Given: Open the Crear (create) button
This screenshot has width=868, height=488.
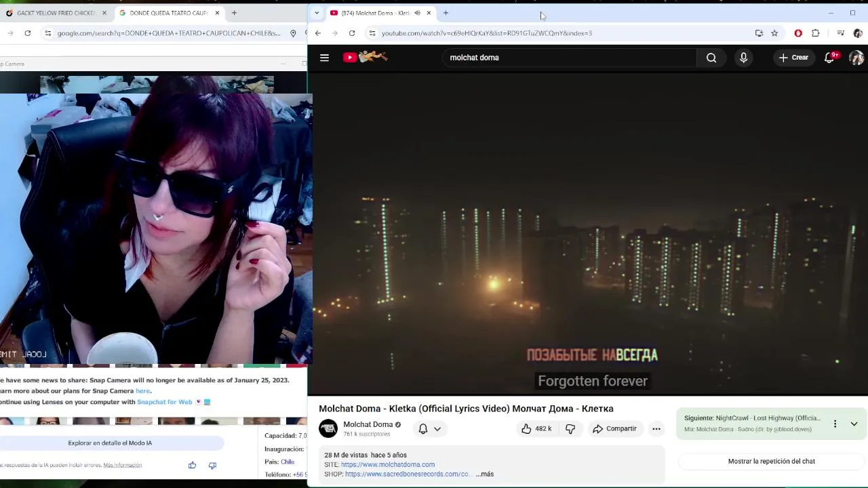Looking at the screenshot, I should coord(793,58).
